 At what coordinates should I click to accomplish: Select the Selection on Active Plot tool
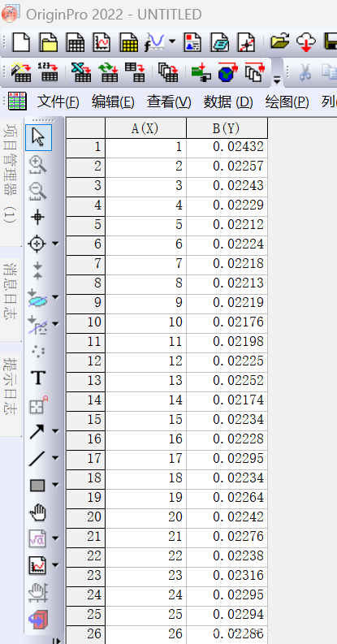coord(37,298)
